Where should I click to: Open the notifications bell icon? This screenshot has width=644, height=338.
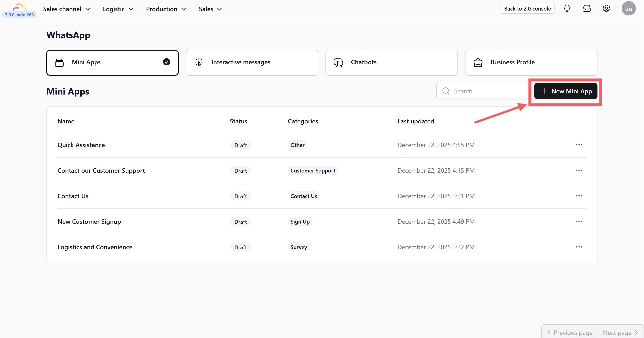[x=567, y=9]
